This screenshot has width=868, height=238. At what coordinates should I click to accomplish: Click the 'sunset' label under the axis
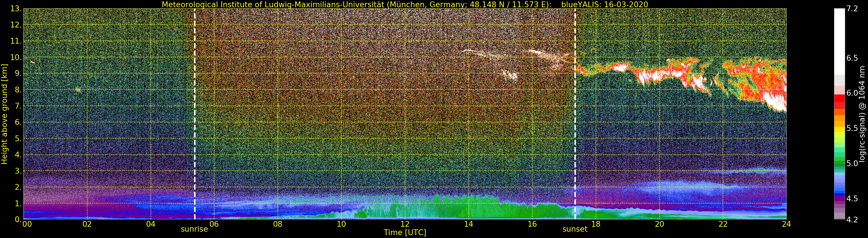[575, 229]
